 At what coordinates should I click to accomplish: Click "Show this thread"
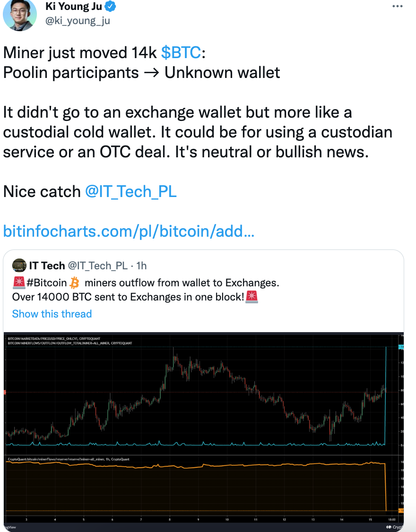click(x=52, y=314)
